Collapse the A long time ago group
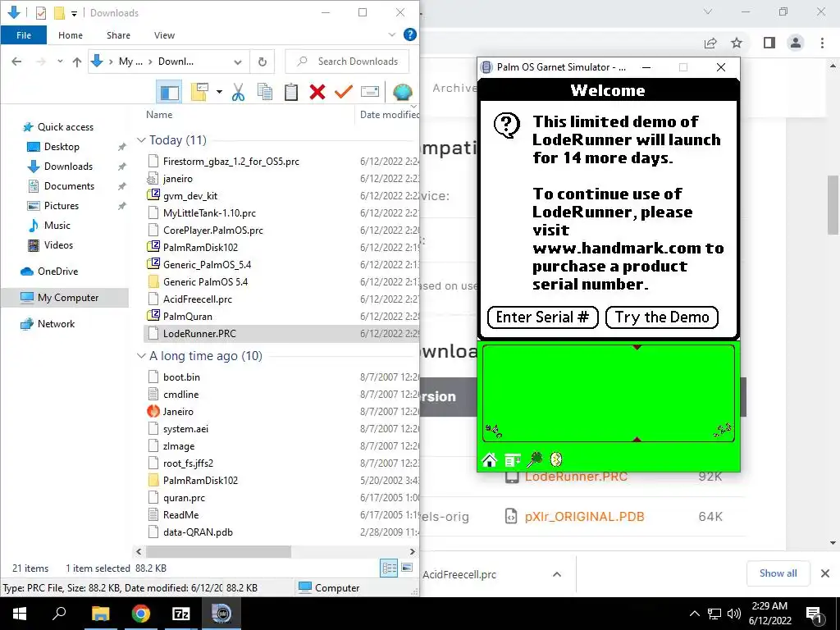This screenshot has height=630, width=840. (141, 356)
